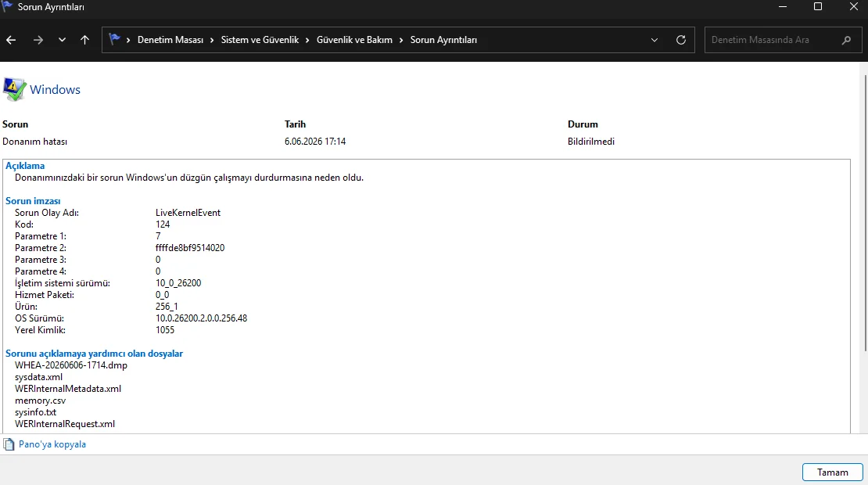Expand chevron after Sistem ve Güvenlik breadcrumb
This screenshot has width=868, height=485.
click(x=308, y=40)
